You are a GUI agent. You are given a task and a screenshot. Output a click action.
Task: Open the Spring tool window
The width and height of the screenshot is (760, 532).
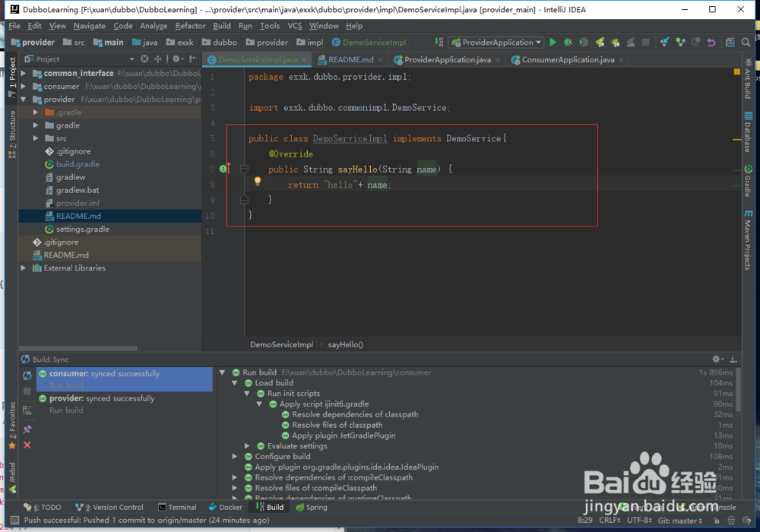[312, 507]
